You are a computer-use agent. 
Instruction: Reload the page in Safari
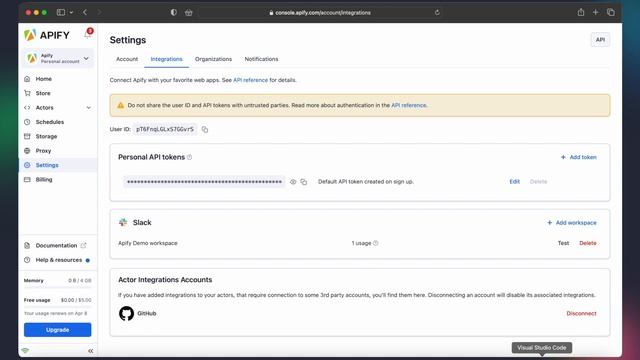tap(437, 13)
